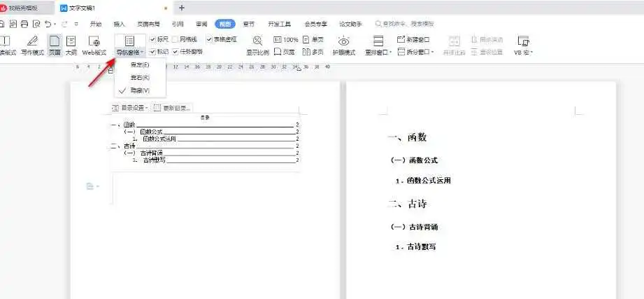Set zoom to 100%

(x=286, y=40)
